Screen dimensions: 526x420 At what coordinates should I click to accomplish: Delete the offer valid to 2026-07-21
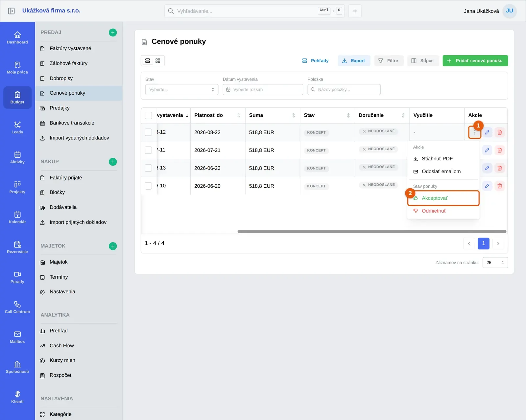coord(500,150)
